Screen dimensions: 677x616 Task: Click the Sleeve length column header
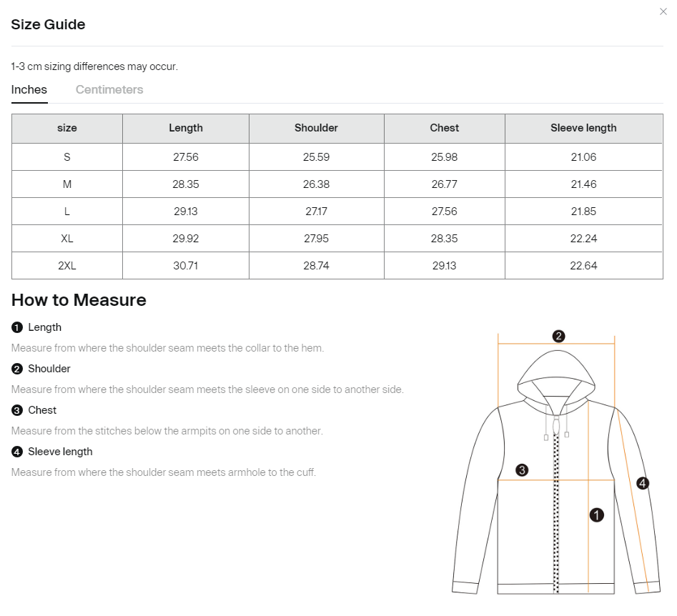click(583, 128)
